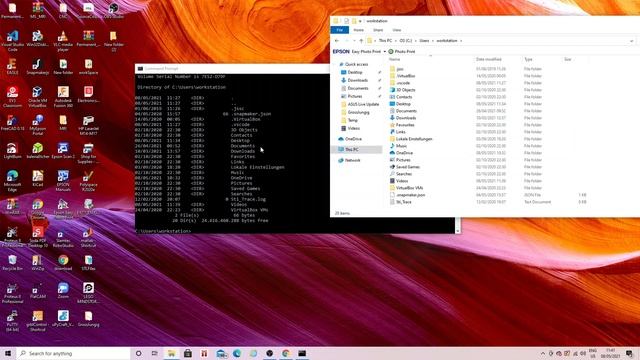Open the Epson Easy Photo Print dropdown
640x360 pixels.
click(x=384, y=51)
